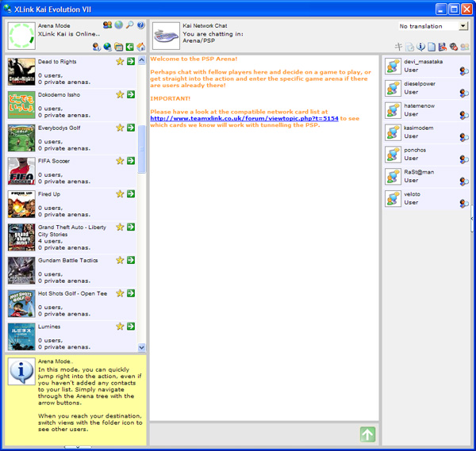Image resolution: width=476 pixels, height=451 pixels.
Task: Star the FIFA Soccer arena
Action: [x=120, y=160]
